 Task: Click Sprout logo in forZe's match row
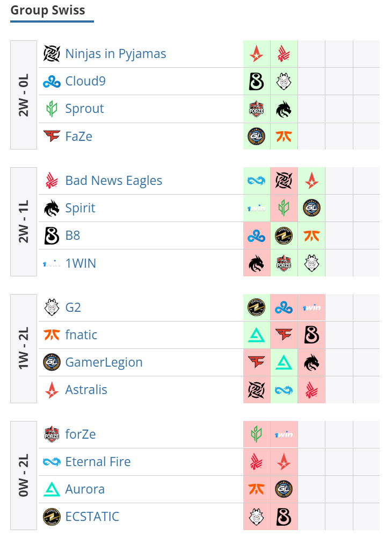coord(256,434)
